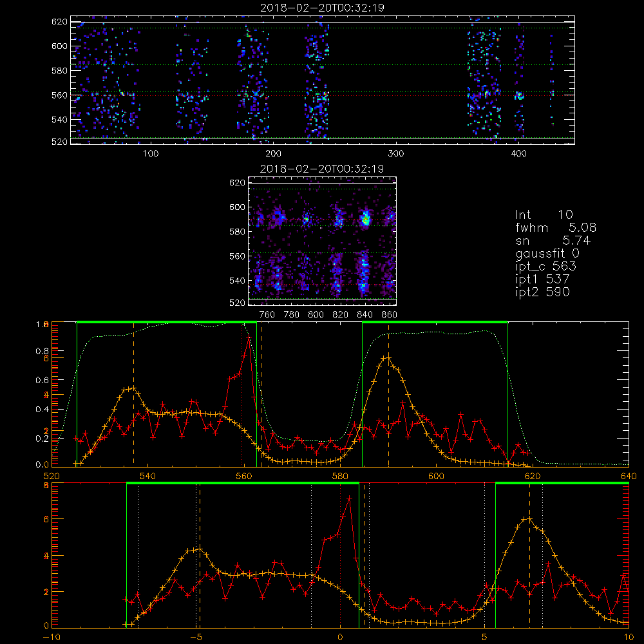Click tick label '780' under the middle image
The width and height of the screenshot is (644, 644).
coord(292,315)
